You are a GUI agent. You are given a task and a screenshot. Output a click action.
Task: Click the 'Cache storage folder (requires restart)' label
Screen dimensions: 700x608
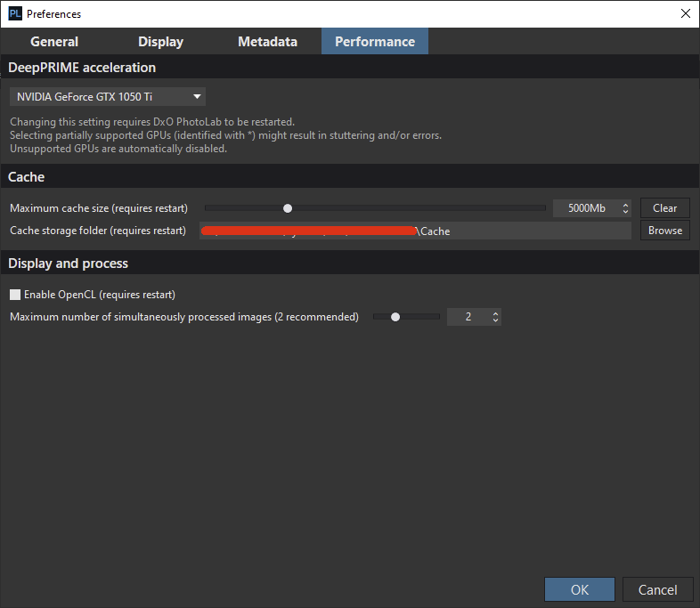click(x=98, y=231)
